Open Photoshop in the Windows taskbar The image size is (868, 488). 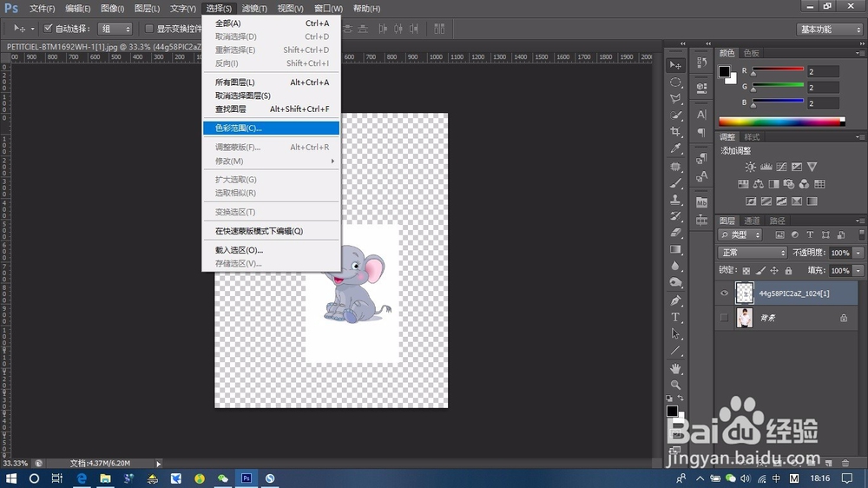(x=247, y=478)
